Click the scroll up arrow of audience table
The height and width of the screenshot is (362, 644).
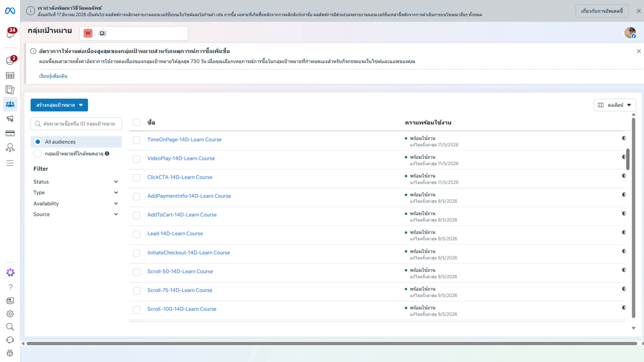pos(633,114)
